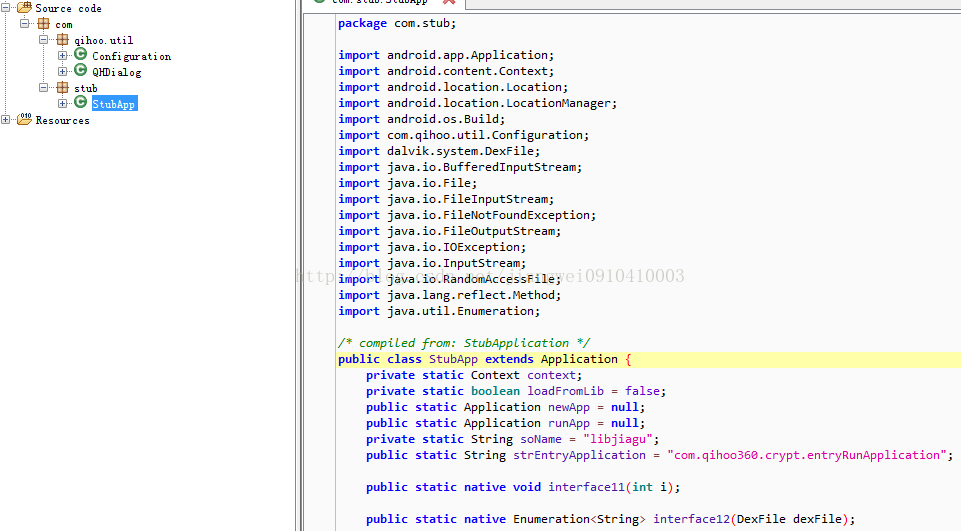Viewport: 961px width, 531px height.
Task: Select the Source code tree label
Action: coord(68,9)
